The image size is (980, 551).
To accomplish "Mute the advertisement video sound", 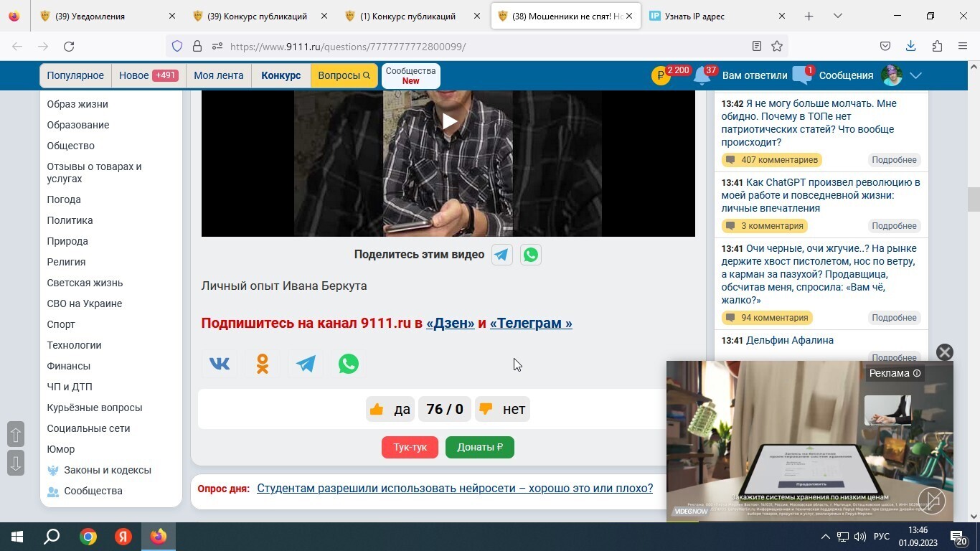I will click(x=931, y=501).
